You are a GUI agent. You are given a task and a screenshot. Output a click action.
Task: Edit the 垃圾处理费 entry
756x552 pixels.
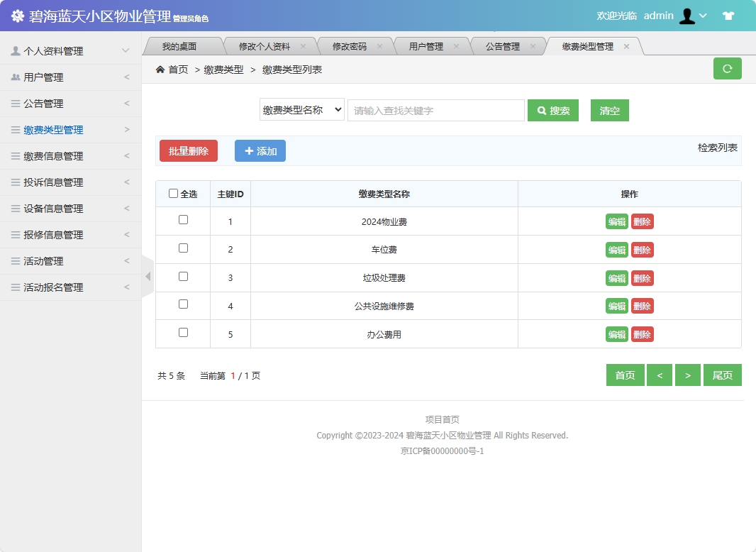(x=616, y=277)
